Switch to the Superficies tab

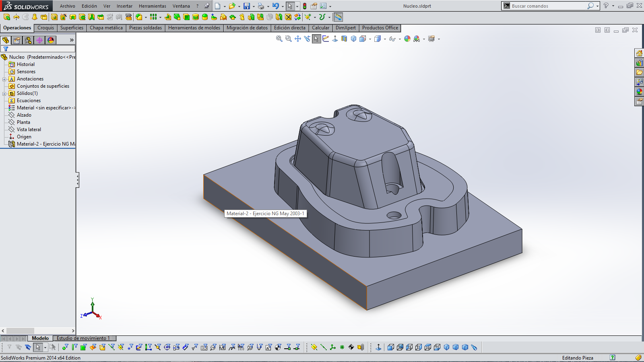click(x=72, y=28)
